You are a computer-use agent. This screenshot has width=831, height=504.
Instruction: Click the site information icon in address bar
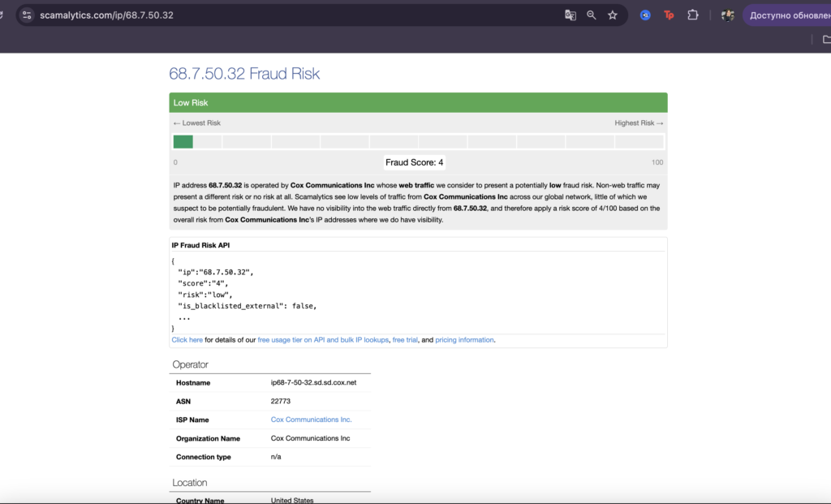point(27,15)
